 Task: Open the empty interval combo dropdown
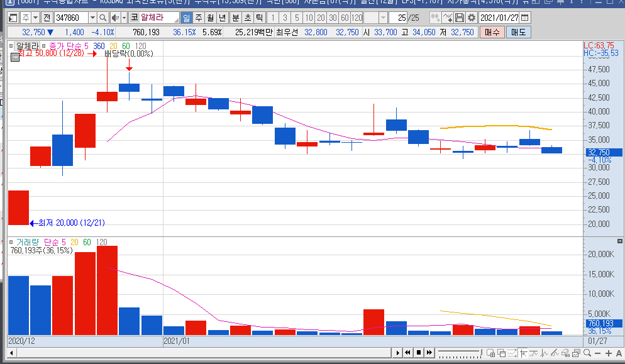pos(383,18)
